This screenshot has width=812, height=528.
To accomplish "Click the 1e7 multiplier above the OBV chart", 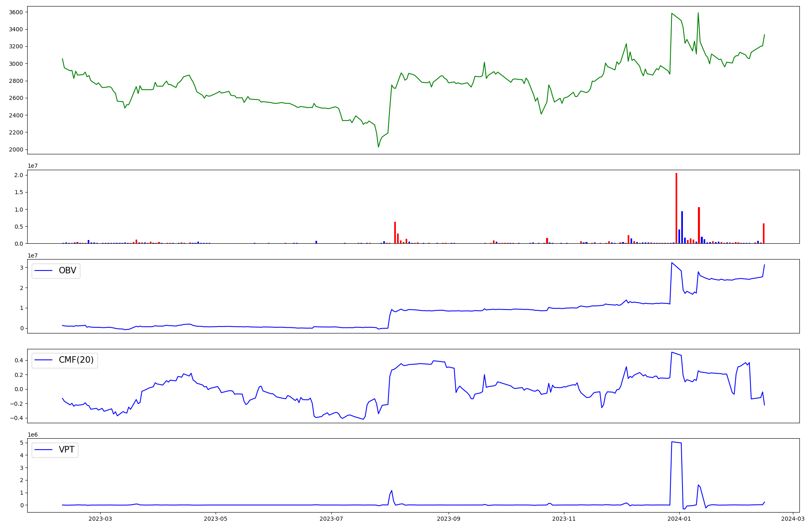I will click(32, 255).
